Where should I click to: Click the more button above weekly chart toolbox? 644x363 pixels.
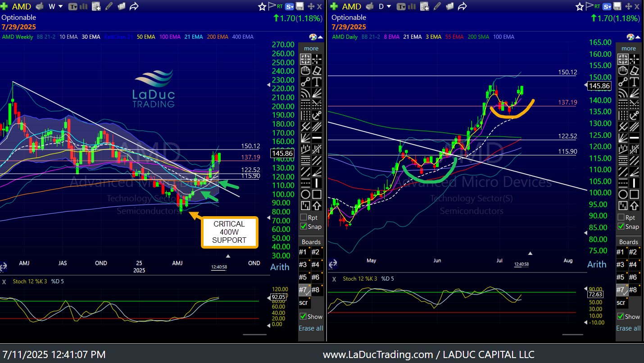pos(311,49)
